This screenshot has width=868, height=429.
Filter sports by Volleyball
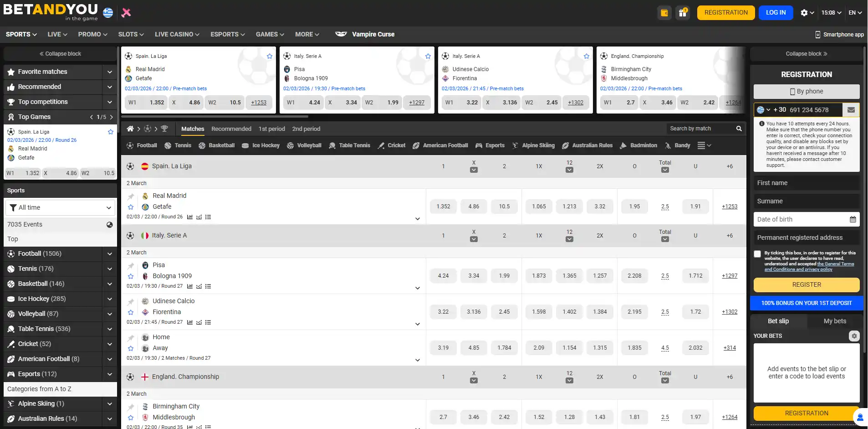point(304,145)
